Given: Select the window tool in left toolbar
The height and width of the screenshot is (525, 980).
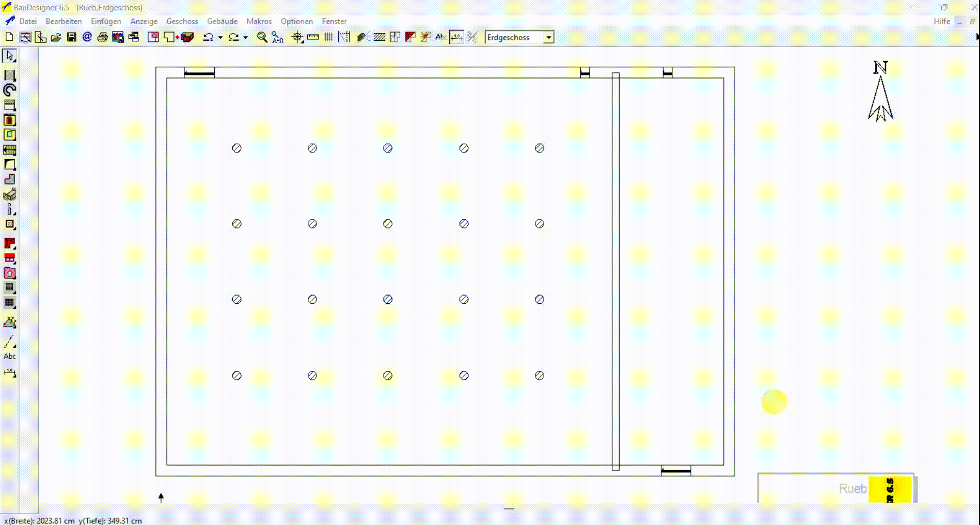Looking at the screenshot, I should [9, 135].
